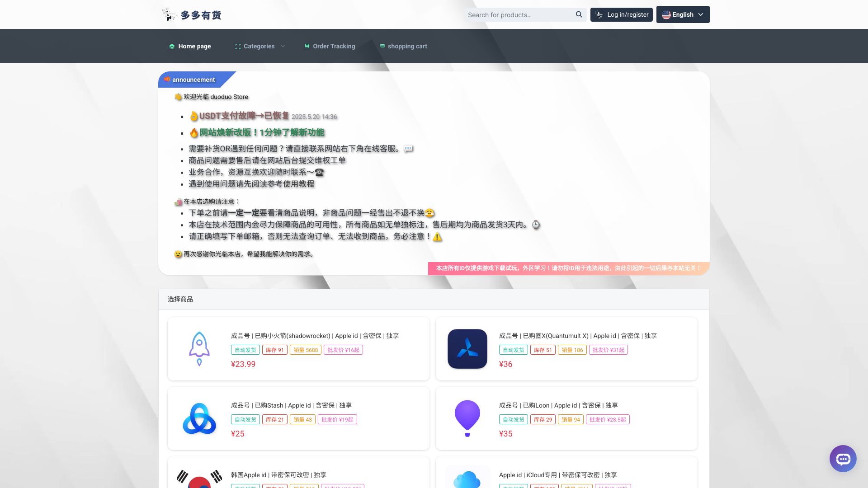Click the 销量 186 sales tag

572,350
